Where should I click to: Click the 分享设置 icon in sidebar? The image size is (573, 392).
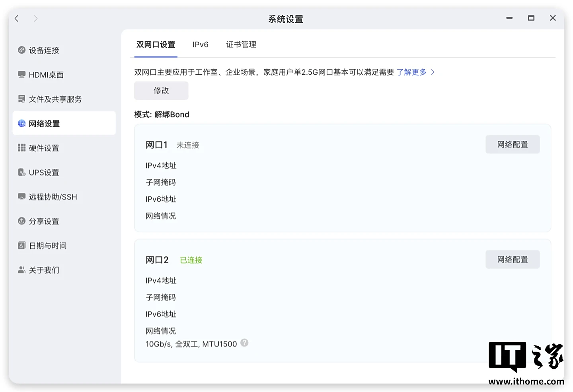[22, 221]
